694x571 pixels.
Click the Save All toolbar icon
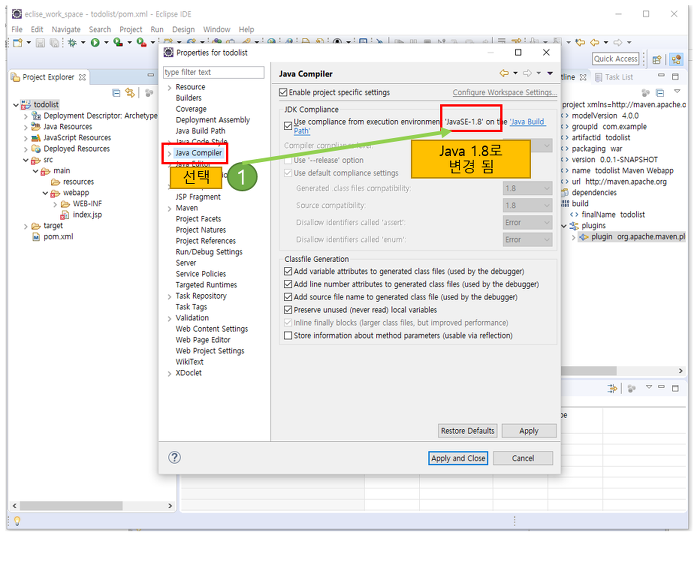coord(54,42)
